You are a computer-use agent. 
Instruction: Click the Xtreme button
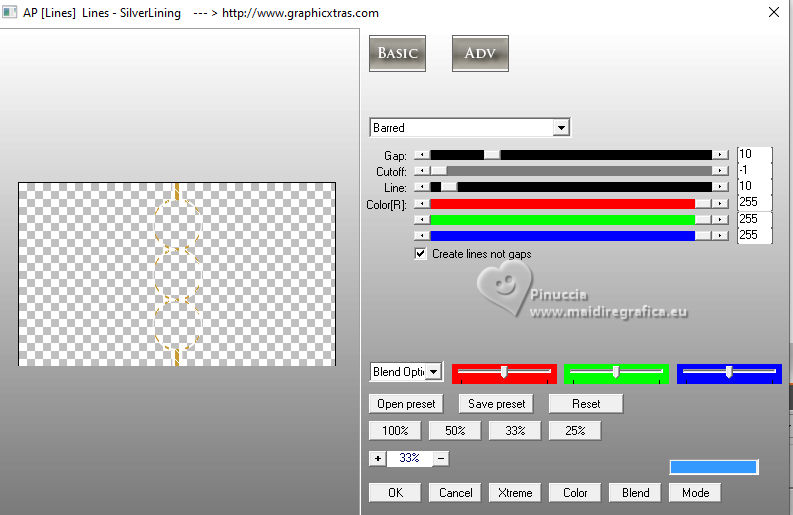pyautogui.click(x=515, y=492)
